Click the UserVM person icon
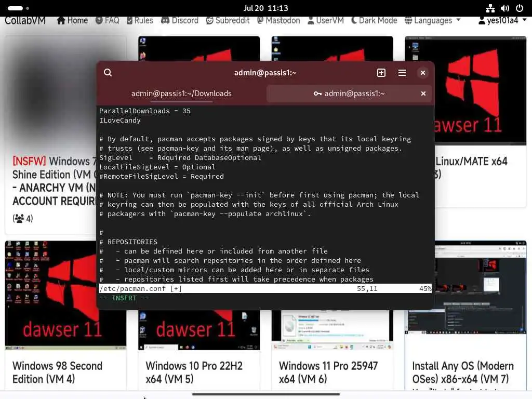This screenshot has height=399, width=532. (x=311, y=20)
